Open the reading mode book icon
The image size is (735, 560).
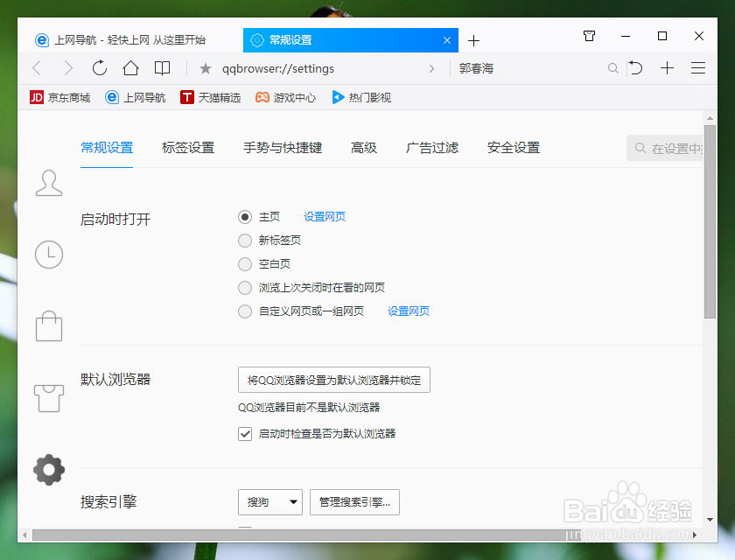point(162,68)
